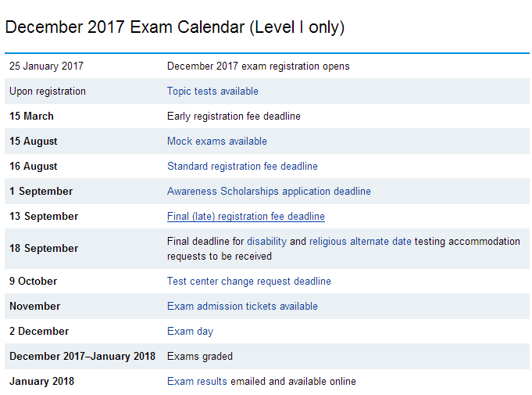Open the Topic tests available link
Screen dimensions: 532x395
(212, 92)
